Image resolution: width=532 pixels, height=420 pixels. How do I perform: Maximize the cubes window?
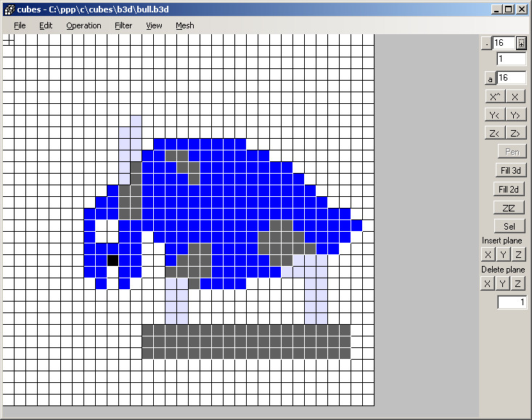tap(509, 9)
